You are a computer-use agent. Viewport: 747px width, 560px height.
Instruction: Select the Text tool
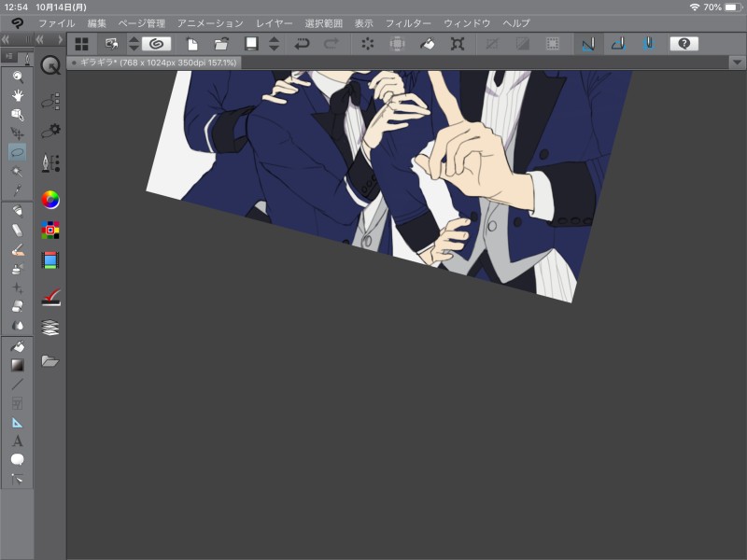[17, 441]
